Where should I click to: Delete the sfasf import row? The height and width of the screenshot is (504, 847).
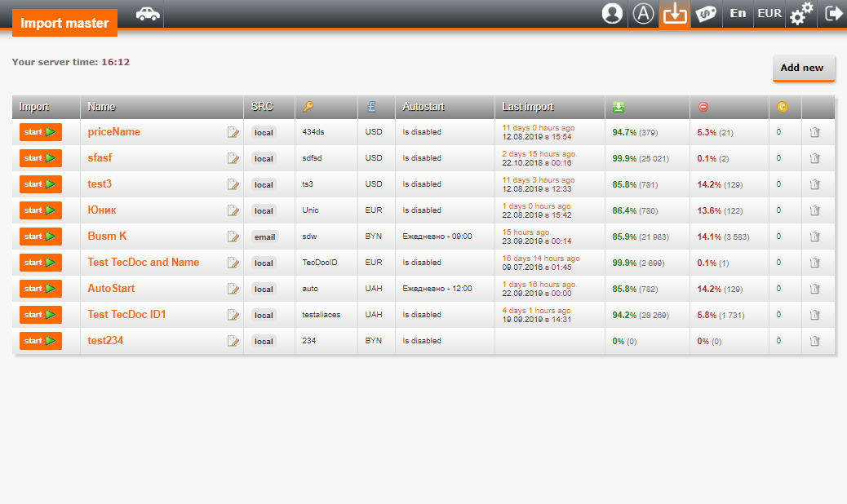(x=814, y=158)
